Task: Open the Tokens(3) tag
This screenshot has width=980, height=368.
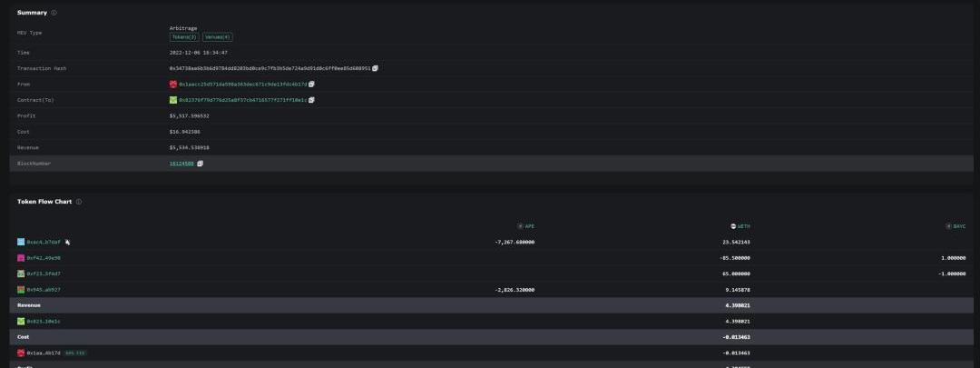Action: [x=184, y=37]
